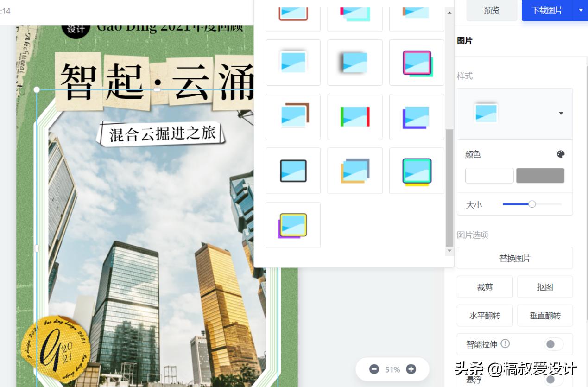
Task: Start cutout with the 抠图 button
Action: [545, 286]
